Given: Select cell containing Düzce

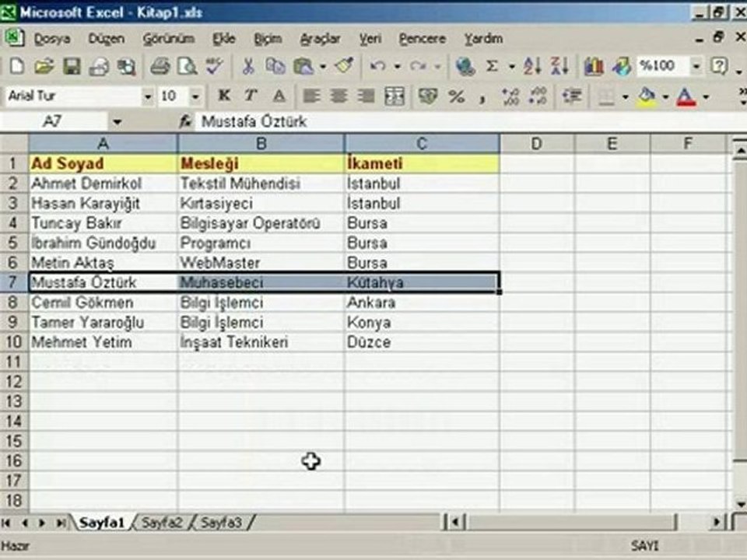Looking at the screenshot, I should [x=422, y=342].
